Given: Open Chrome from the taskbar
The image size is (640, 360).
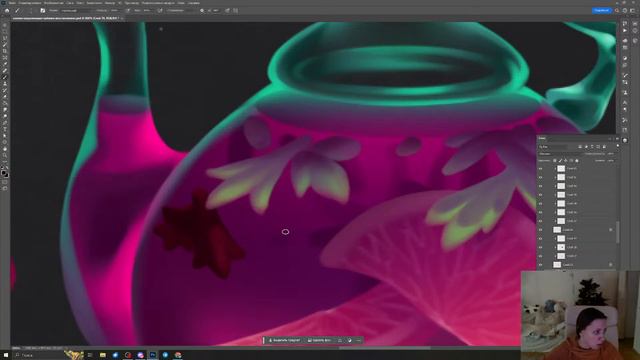Looking at the screenshot, I should [x=178, y=355].
